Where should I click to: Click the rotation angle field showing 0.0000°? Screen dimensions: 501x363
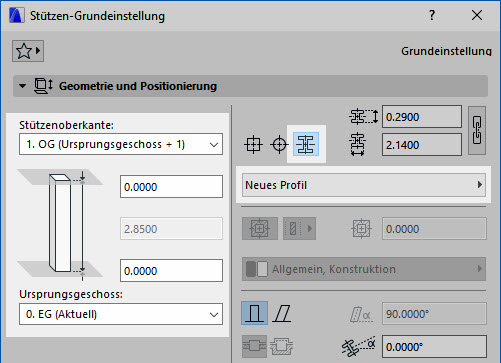[434, 347]
